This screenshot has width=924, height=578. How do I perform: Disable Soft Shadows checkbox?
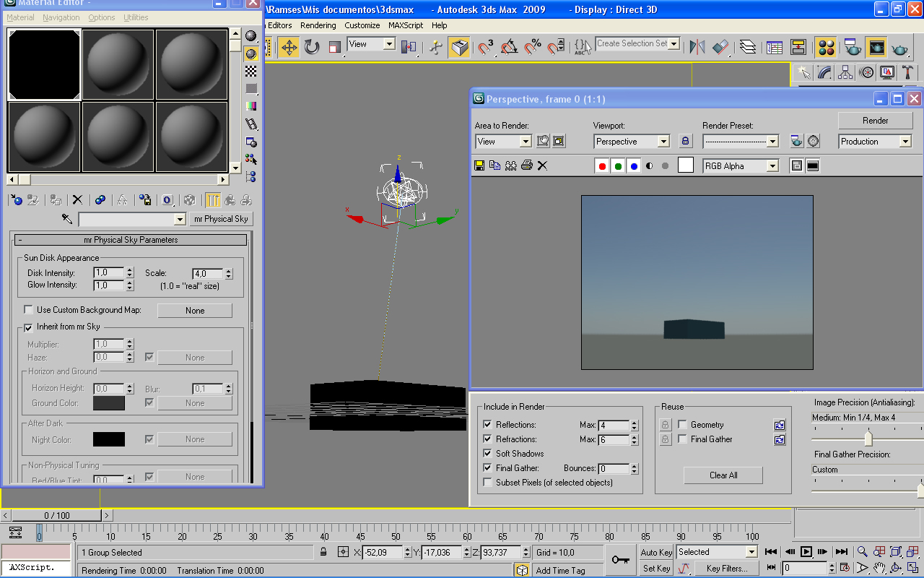click(x=488, y=454)
